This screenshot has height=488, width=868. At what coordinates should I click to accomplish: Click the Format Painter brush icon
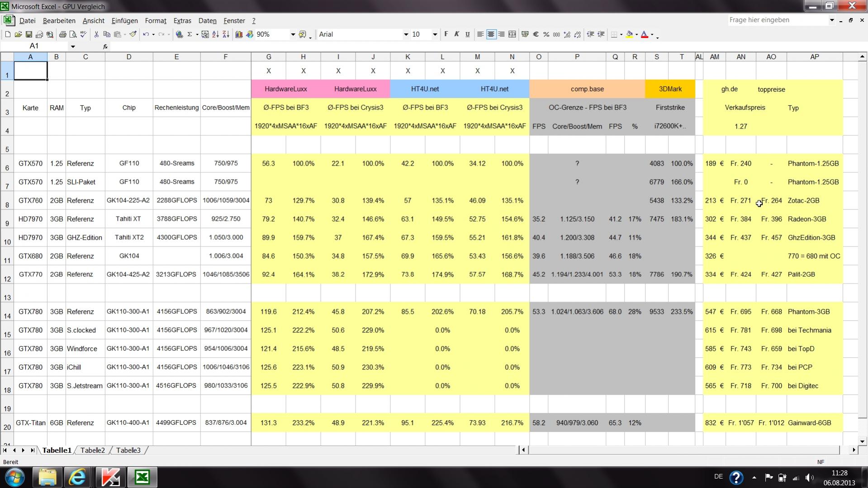point(133,34)
